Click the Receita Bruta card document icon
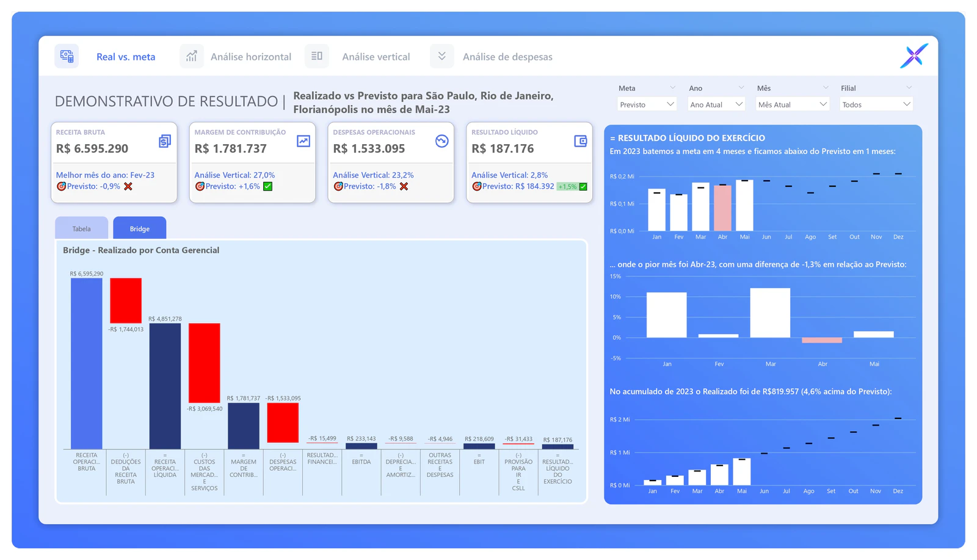 (x=165, y=141)
